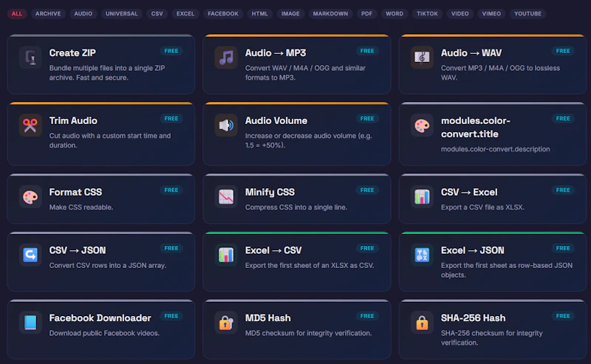Open the Facebook Downloader title
The width and height of the screenshot is (591, 364).
(x=100, y=318)
